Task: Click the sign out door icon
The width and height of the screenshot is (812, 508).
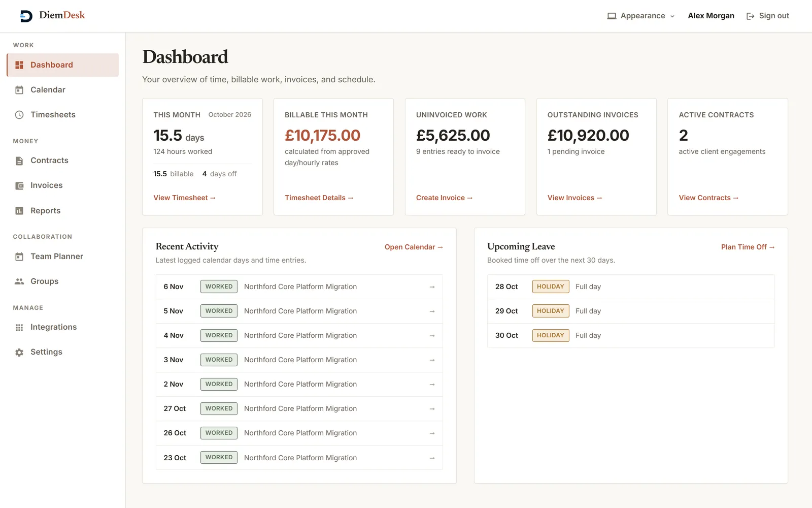Action: [x=750, y=16]
